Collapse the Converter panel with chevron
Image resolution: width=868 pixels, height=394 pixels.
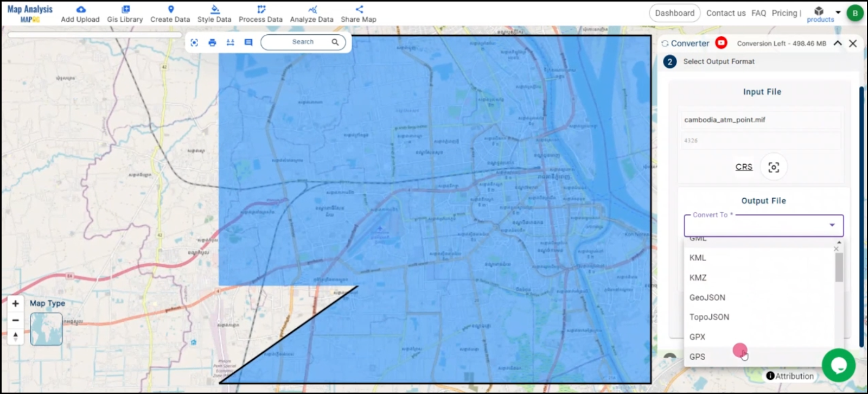(x=838, y=43)
